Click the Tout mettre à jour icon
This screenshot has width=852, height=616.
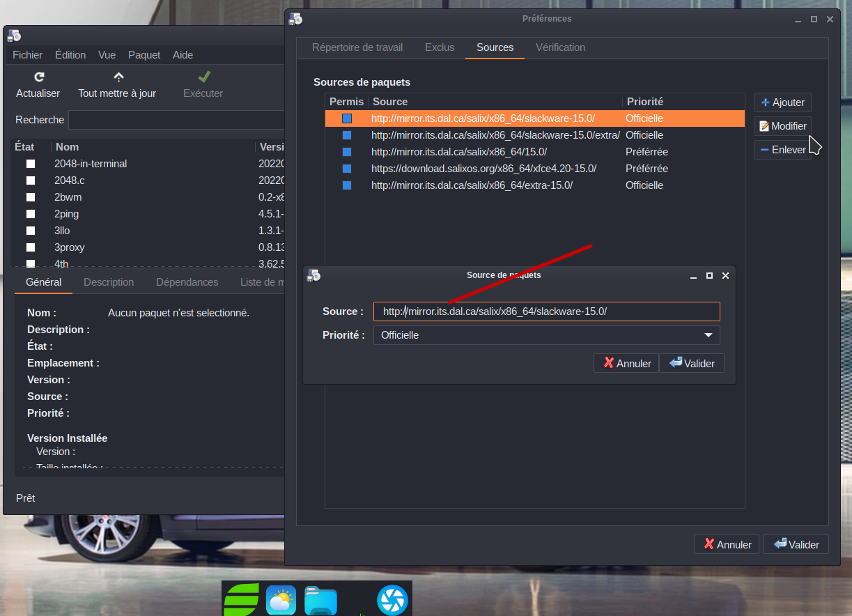click(118, 77)
